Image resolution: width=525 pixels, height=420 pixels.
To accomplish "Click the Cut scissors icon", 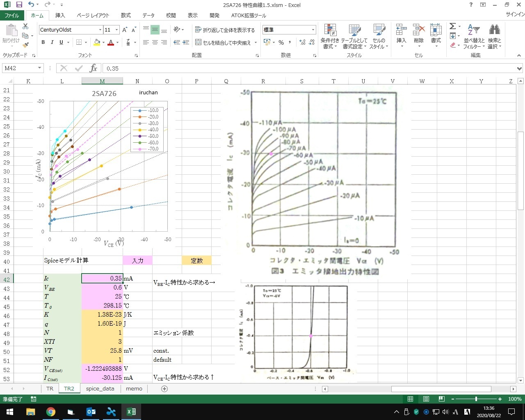I will pyautogui.click(x=25, y=26).
